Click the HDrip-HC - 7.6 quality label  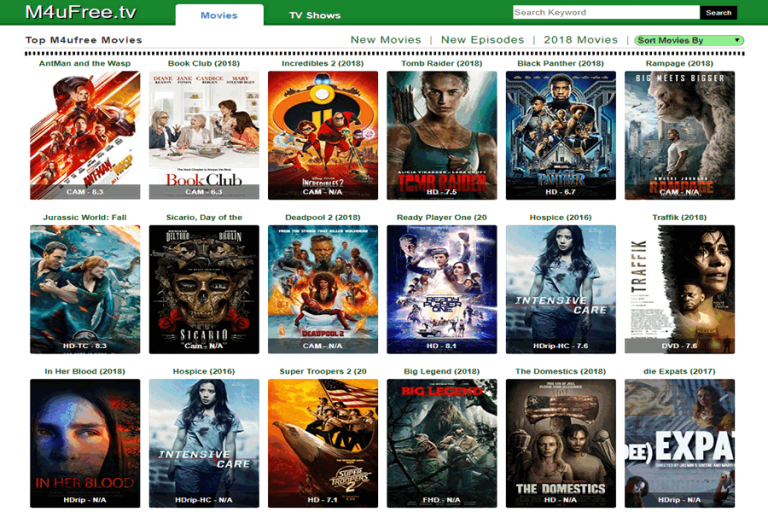click(x=561, y=345)
